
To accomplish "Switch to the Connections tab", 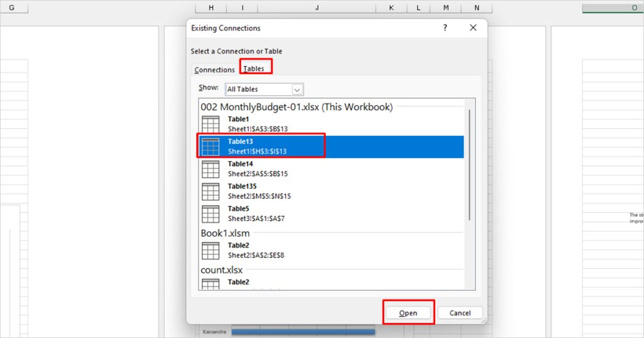I will [214, 70].
